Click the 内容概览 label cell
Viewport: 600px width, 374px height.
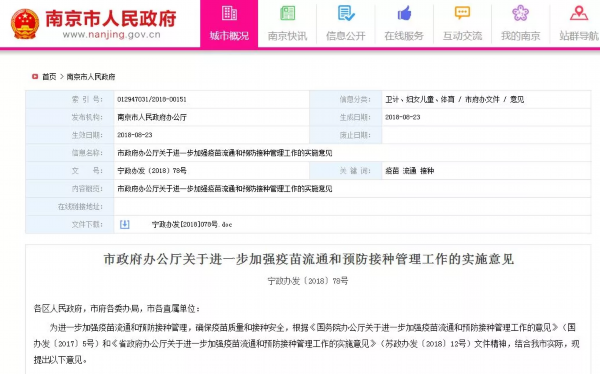(x=70, y=189)
